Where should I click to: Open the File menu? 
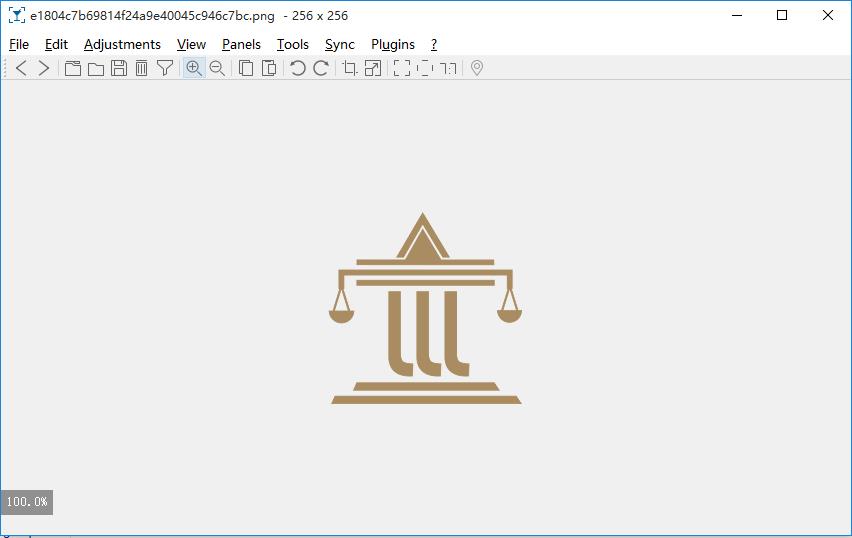[x=19, y=45]
